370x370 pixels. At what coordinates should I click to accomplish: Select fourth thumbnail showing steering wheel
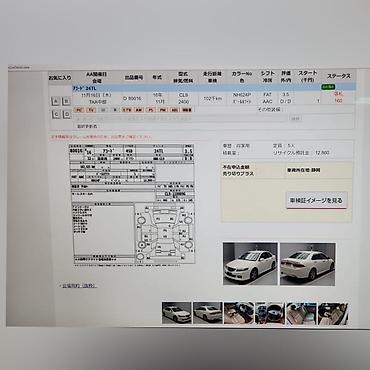[270, 313]
